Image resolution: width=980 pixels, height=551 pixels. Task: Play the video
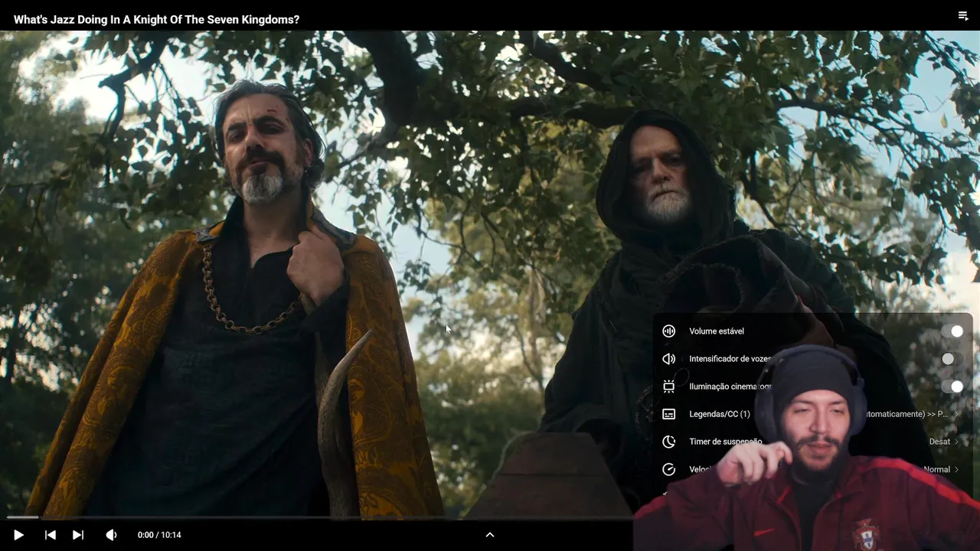click(18, 535)
